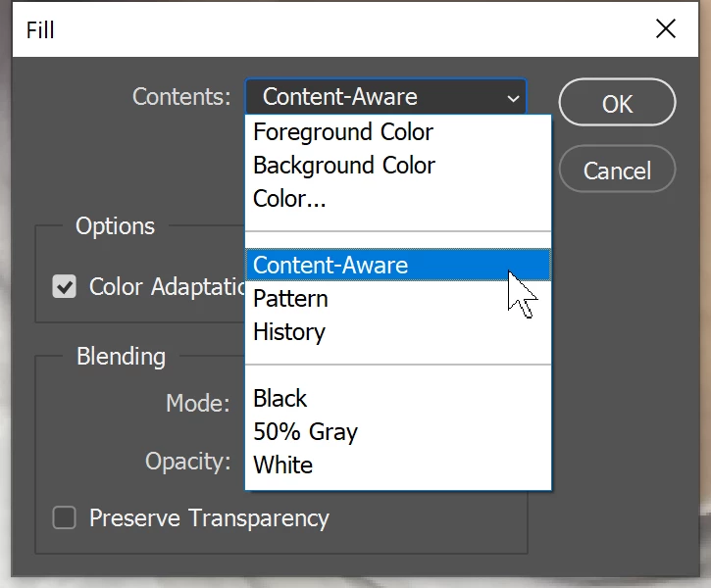Click the Opacity label in Blending
The image size is (711, 588).
tap(187, 462)
